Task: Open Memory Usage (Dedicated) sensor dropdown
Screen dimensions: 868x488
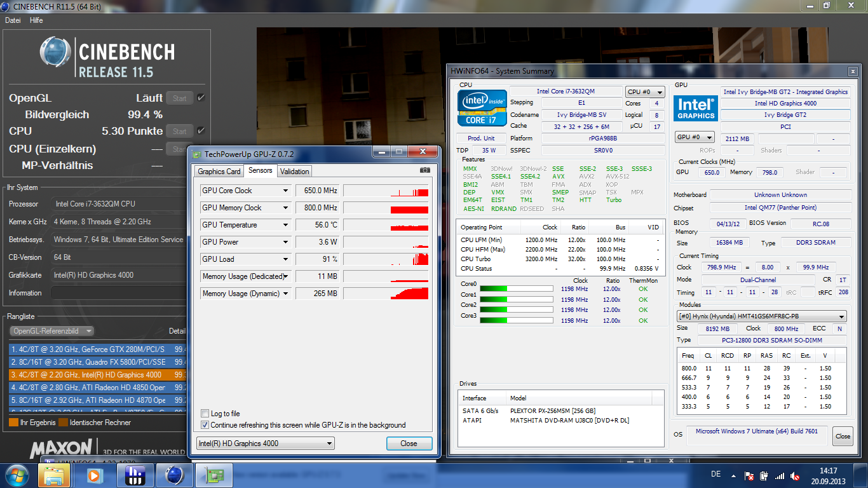Action: 286,276
